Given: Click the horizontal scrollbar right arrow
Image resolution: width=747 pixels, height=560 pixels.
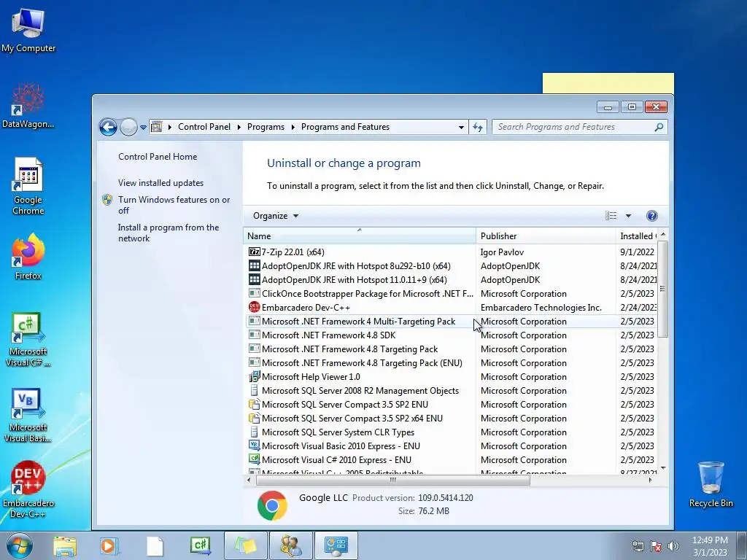Looking at the screenshot, I should 650,480.
